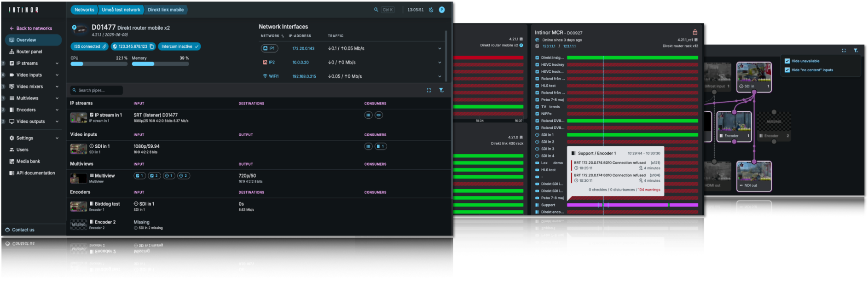The width and height of the screenshot is (868, 306).
Task: Click fullscreen icon next to pipes filter
Action: point(429,90)
